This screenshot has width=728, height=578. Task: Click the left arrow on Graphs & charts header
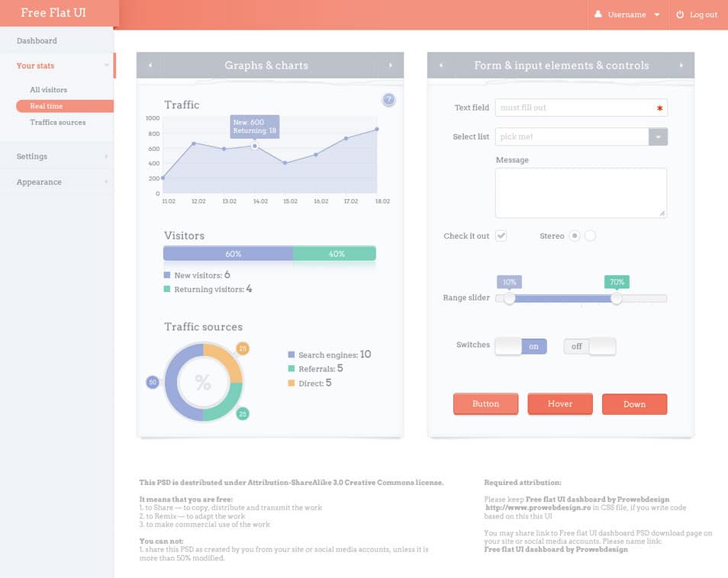pyautogui.click(x=150, y=65)
